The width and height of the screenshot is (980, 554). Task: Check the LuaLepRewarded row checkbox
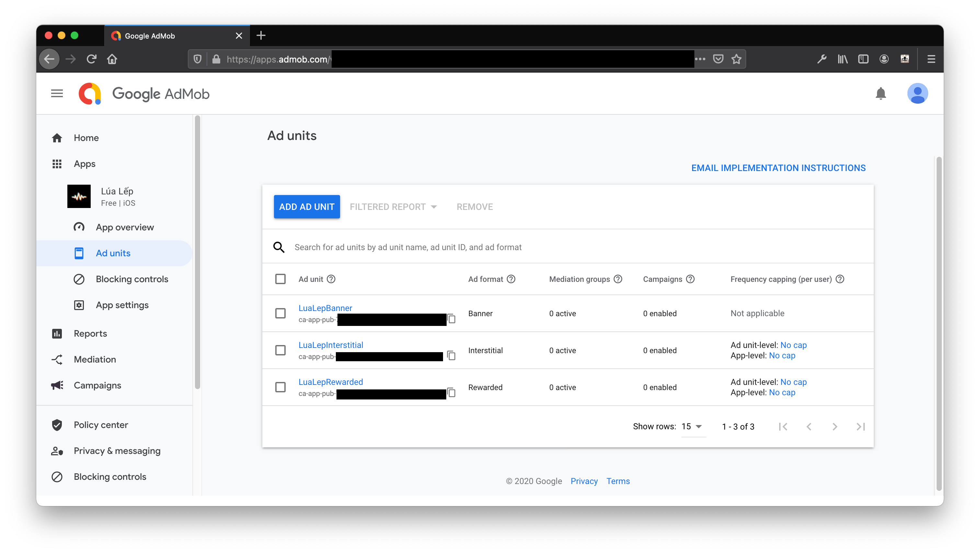[x=280, y=387]
